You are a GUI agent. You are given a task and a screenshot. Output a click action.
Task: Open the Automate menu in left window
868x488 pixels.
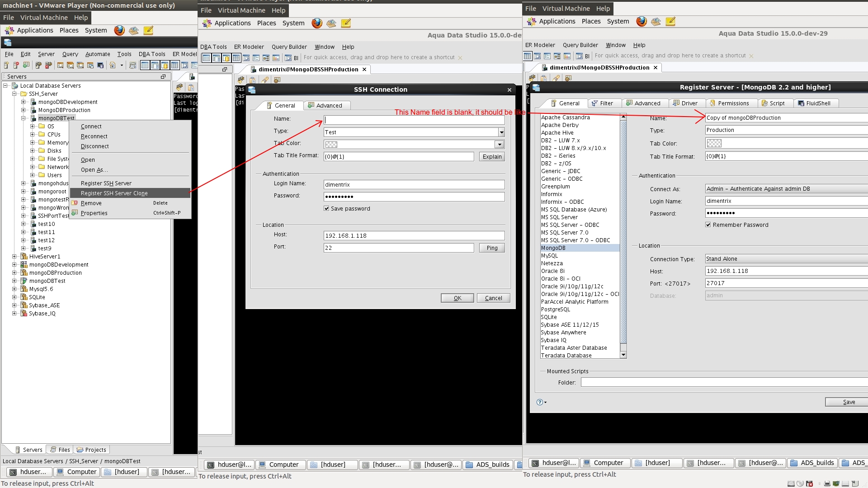tap(98, 54)
